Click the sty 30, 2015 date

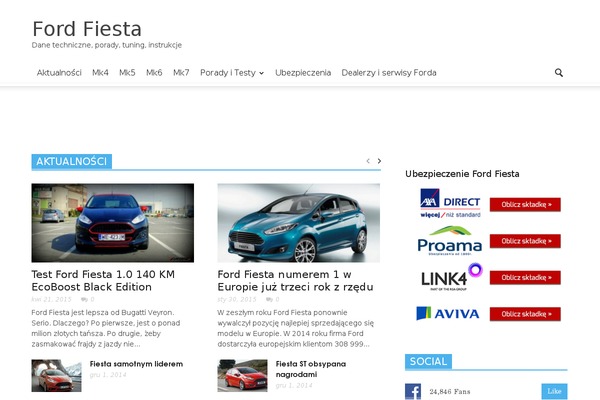coord(237,299)
